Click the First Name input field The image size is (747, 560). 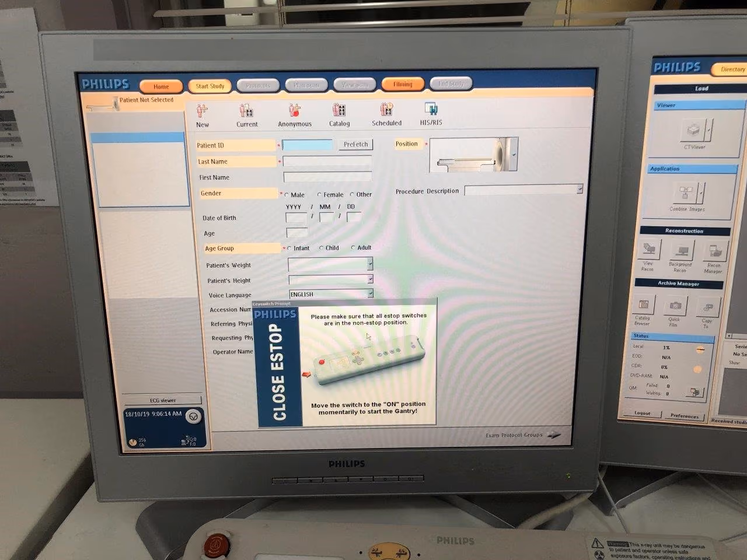click(327, 176)
